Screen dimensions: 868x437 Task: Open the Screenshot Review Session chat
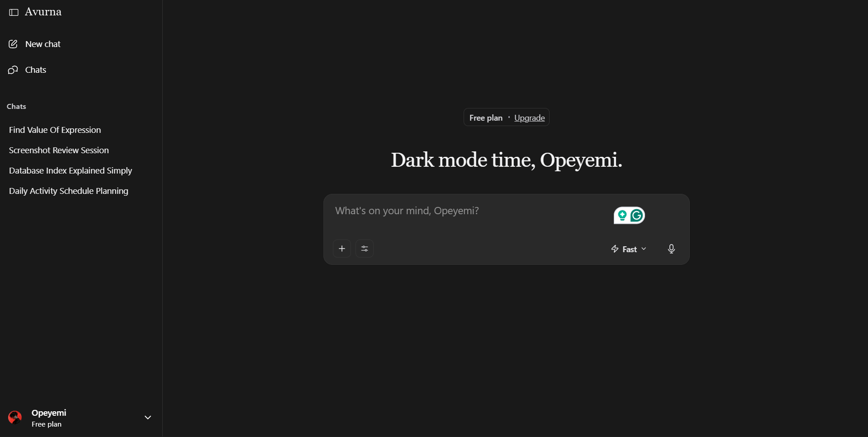(x=59, y=150)
